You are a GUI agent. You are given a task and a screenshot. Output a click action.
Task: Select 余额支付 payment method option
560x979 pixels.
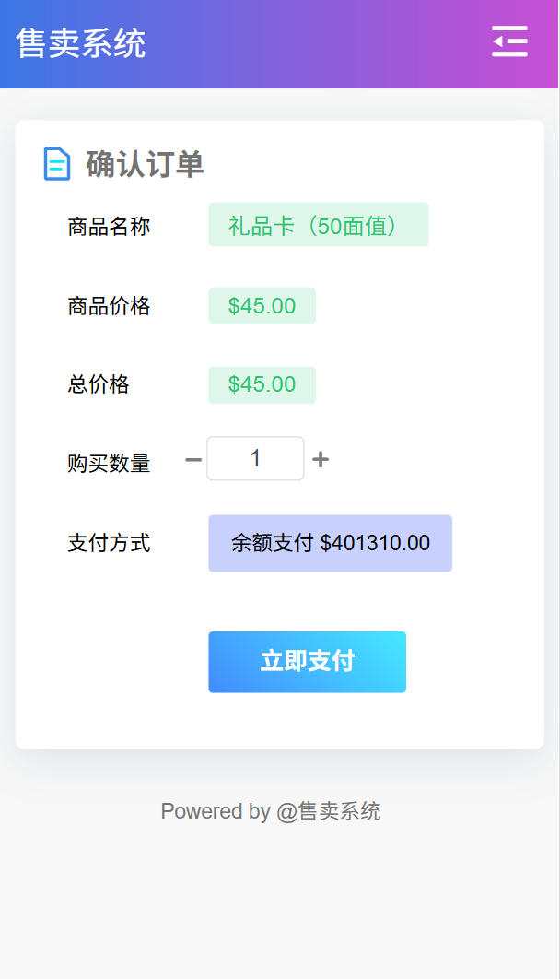point(330,543)
